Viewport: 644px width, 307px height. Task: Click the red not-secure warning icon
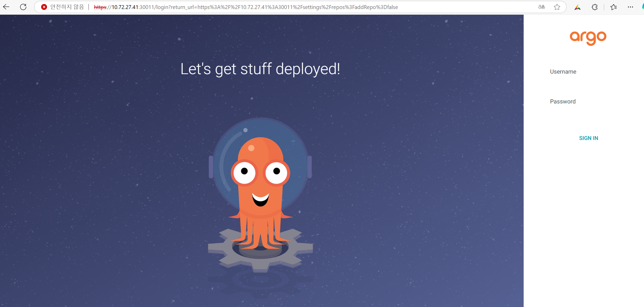click(44, 7)
